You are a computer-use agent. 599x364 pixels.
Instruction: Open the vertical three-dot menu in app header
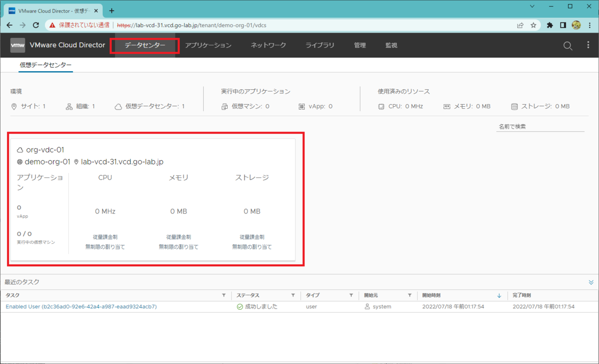click(x=588, y=45)
